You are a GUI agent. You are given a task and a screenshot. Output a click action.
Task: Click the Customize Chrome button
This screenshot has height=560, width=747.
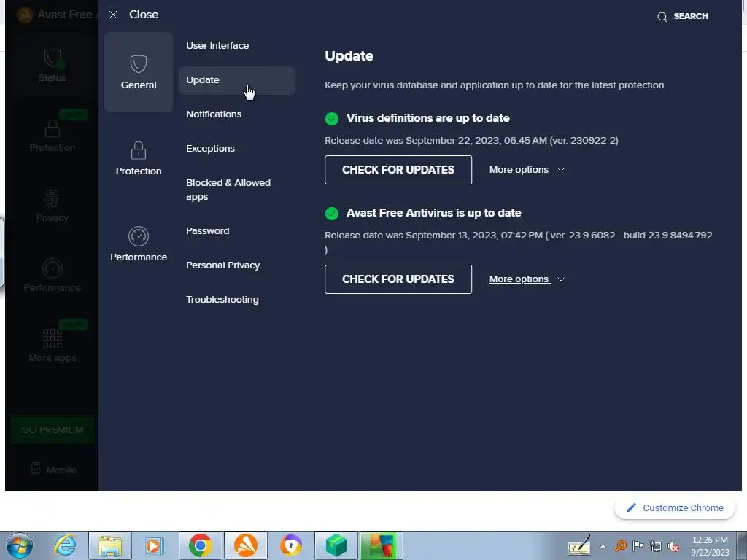coord(675,508)
